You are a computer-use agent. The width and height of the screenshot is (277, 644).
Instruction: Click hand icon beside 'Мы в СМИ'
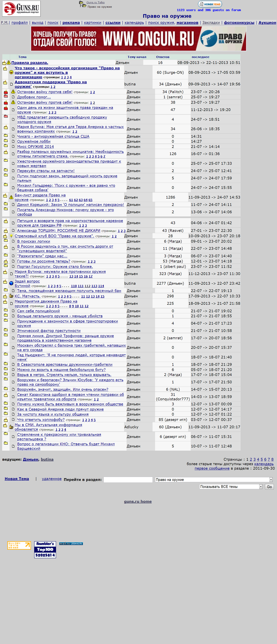tap(11, 427)
